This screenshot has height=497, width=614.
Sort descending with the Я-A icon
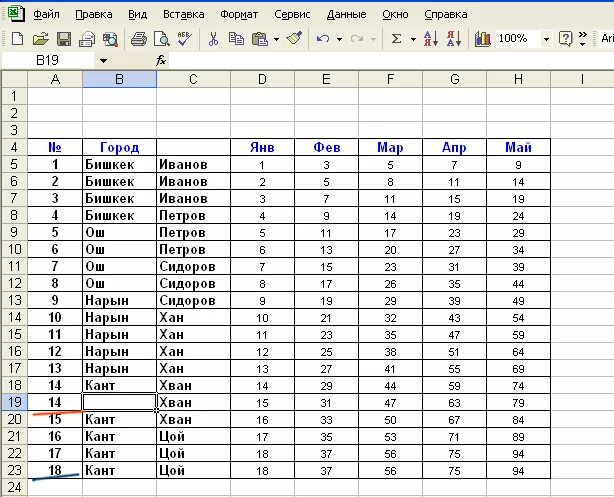tap(454, 39)
